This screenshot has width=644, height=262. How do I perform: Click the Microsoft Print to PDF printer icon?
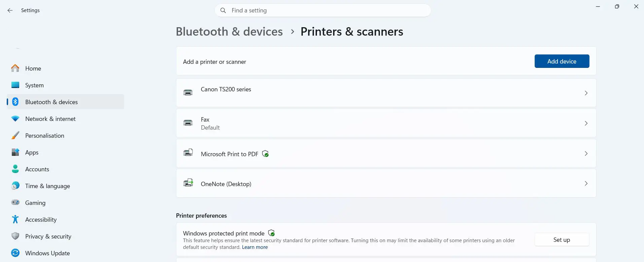click(188, 153)
